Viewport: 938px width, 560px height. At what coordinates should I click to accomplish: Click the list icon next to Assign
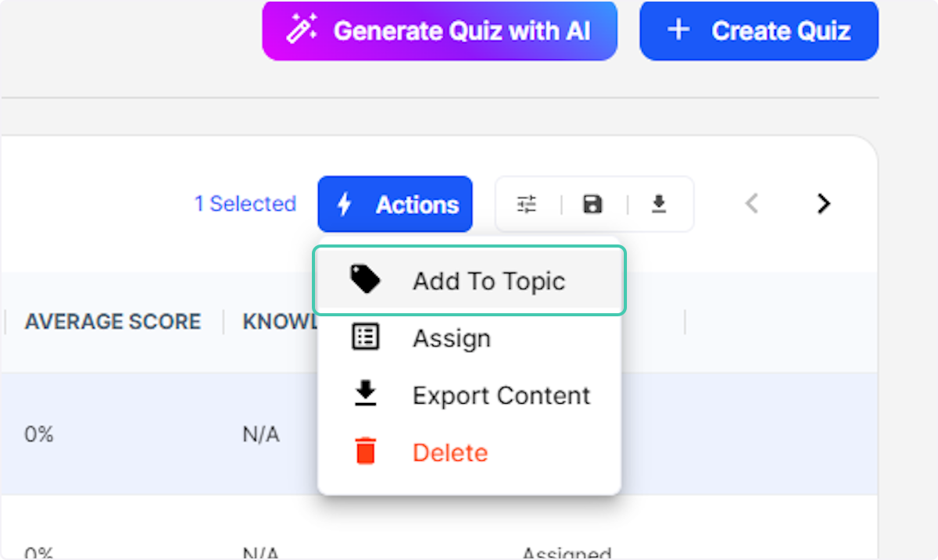tap(366, 337)
